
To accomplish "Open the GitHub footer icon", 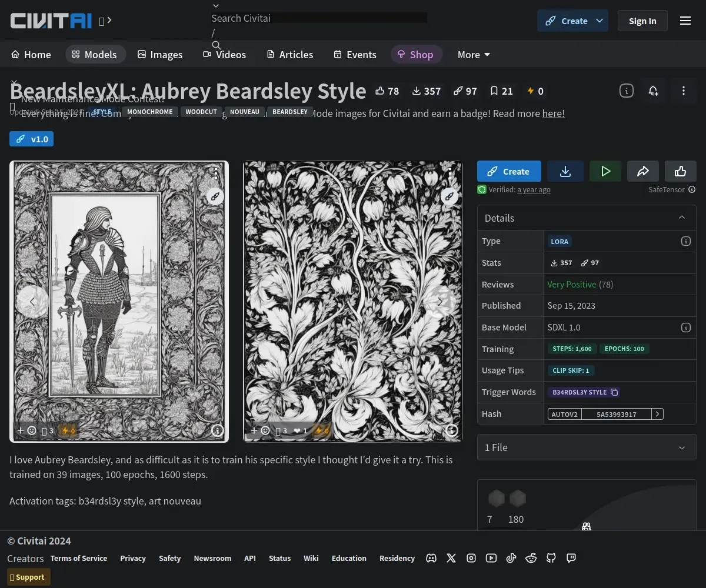I will point(551,558).
